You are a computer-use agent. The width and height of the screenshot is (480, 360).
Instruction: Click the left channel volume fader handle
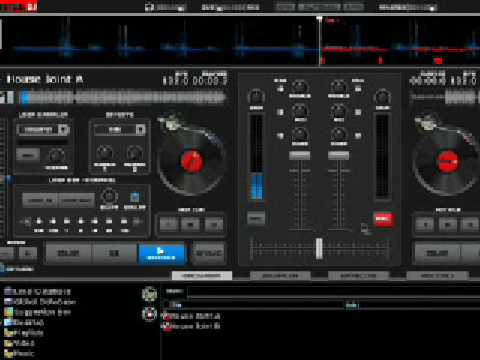[x=299, y=155]
